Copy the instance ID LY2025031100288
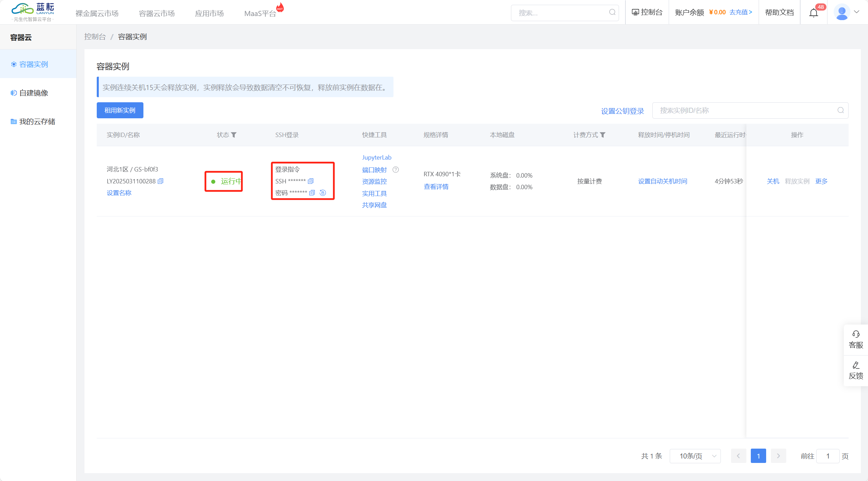 (160, 181)
